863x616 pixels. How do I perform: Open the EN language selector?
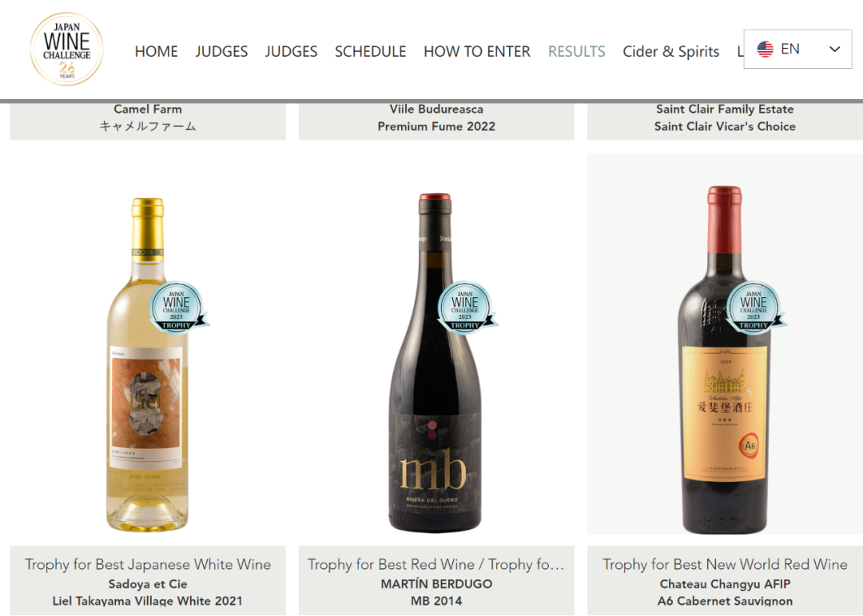[797, 49]
